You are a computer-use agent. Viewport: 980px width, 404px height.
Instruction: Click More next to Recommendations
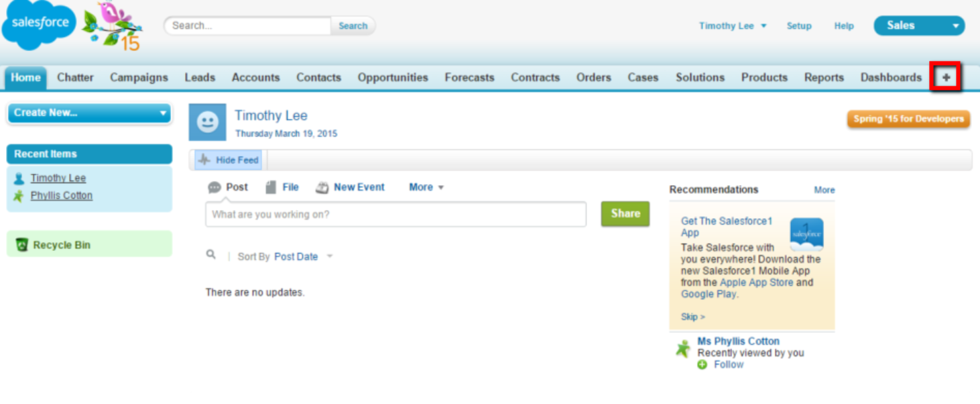[824, 190]
